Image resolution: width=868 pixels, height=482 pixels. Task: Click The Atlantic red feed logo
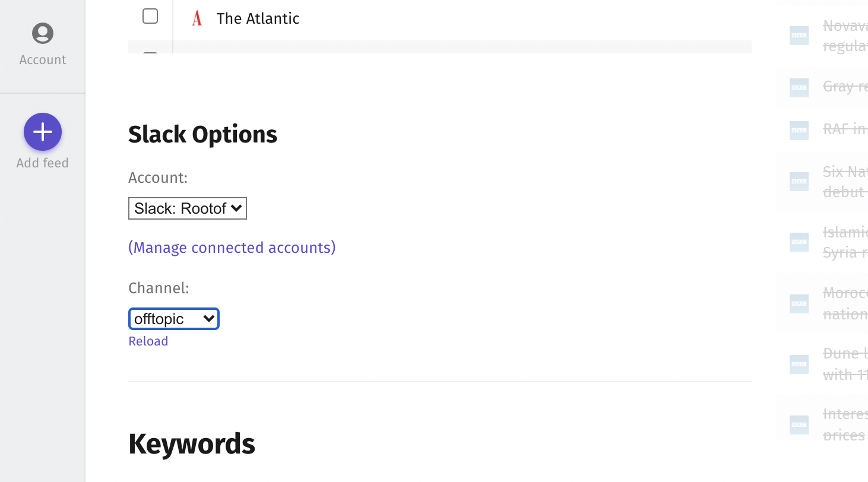(x=197, y=18)
